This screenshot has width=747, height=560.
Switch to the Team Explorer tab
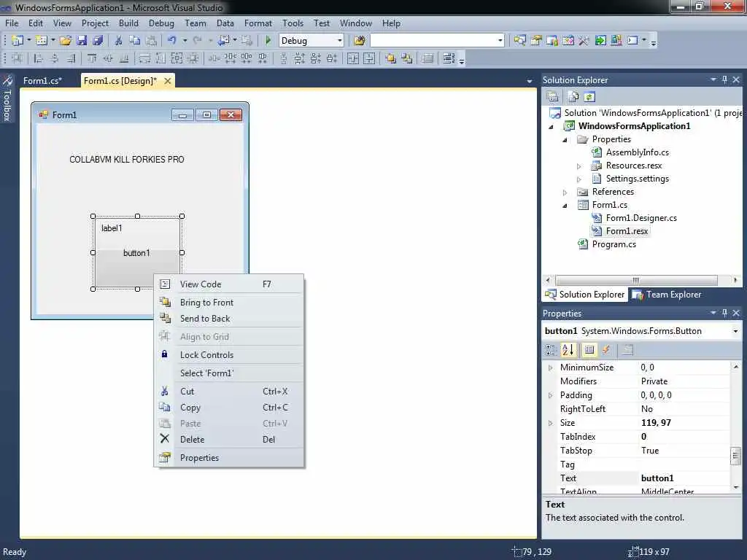667,295
